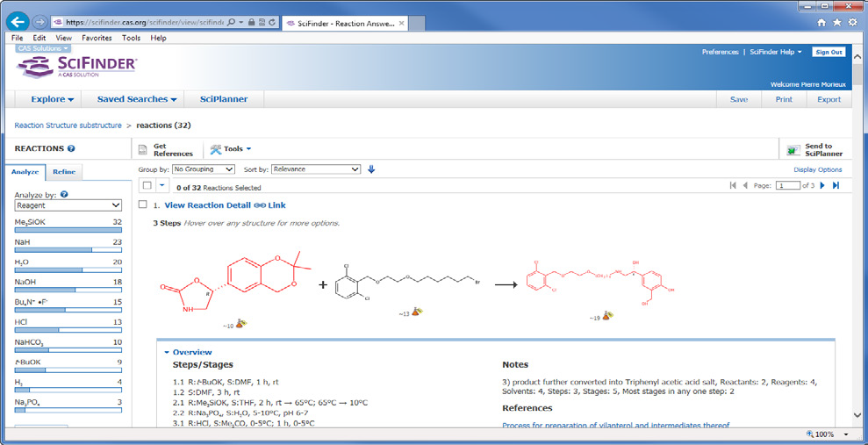Screen dimensions: 868x445
Task: Go to the next results page arrow
Action: click(822, 185)
